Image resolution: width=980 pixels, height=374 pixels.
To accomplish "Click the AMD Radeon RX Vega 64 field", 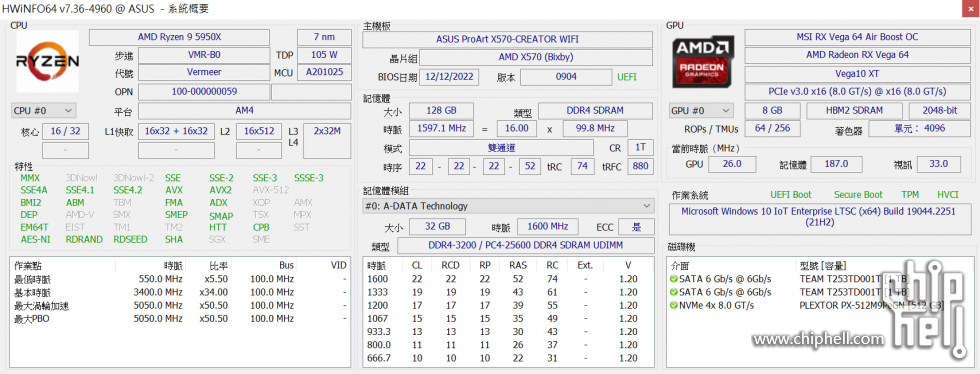I will click(x=857, y=55).
